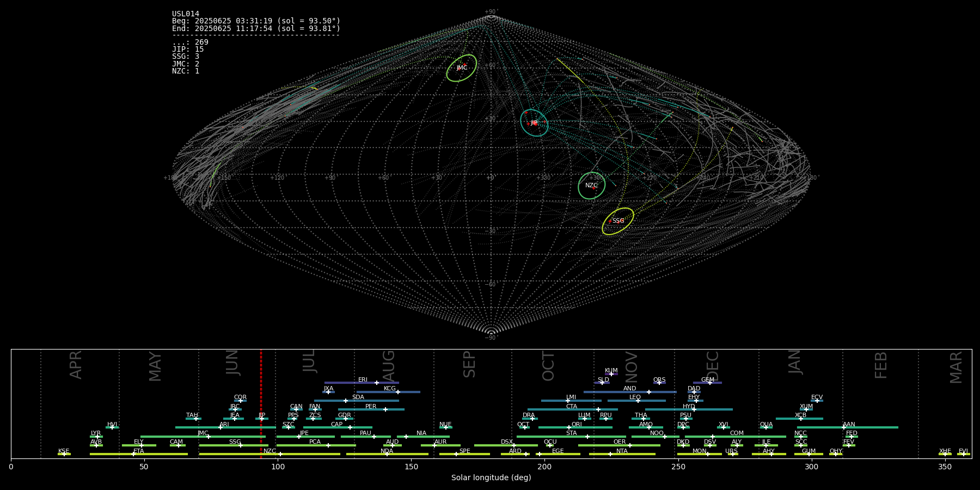Click the ECV shower label in timeline
Viewport: 980px width, 490px height.
pyautogui.click(x=817, y=397)
